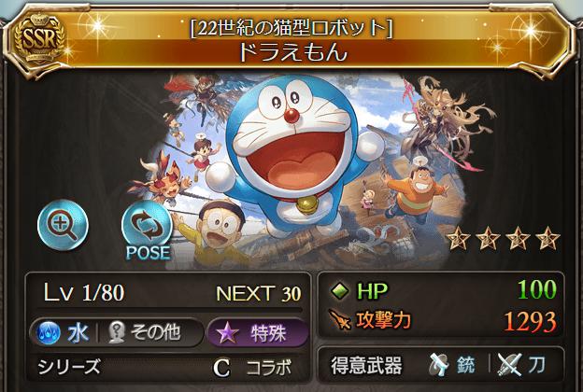Click the crossed swords 刀 icon
Image resolution: width=583 pixels, height=392 pixels.
coord(510,365)
